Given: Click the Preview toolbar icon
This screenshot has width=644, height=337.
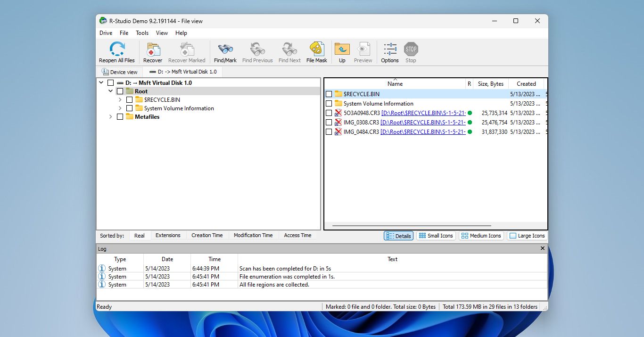Looking at the screenshot, I should pos(363,49).
